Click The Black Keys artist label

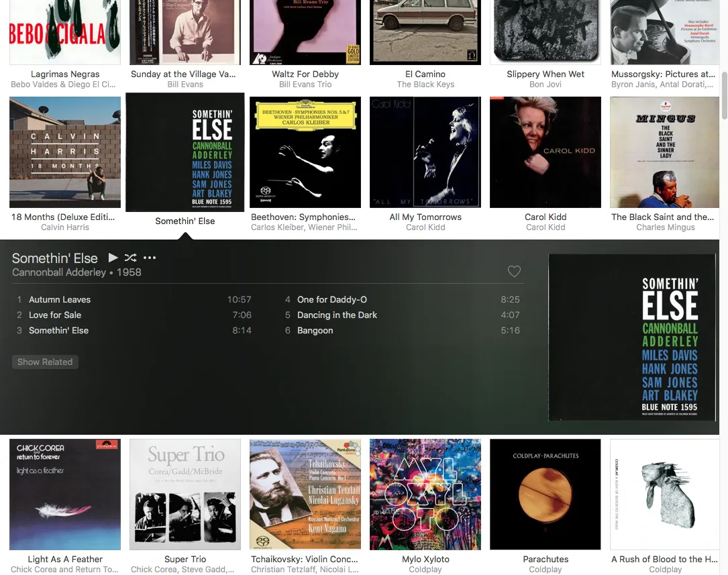tap(425, 85)
